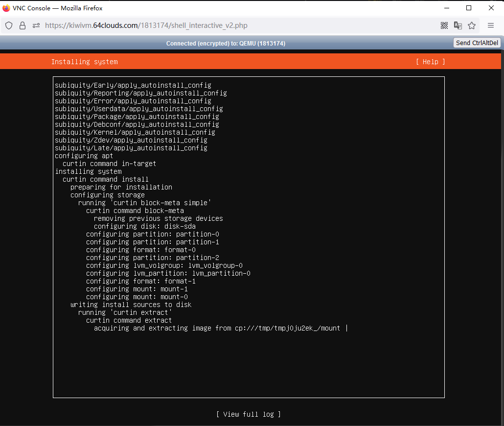This screenshot has height=426, width=504.
Task: Open the Firefox hamburger application menu
Action: [491, 25]
